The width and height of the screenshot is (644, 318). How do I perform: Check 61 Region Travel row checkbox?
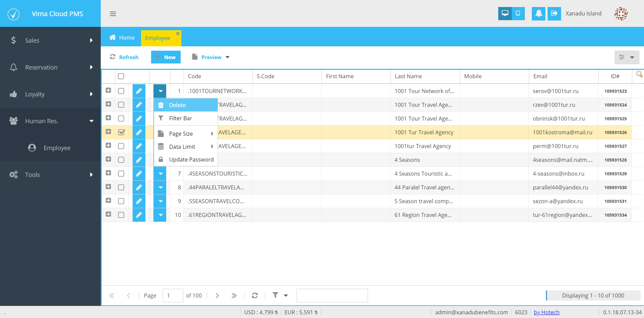point(121,215)
